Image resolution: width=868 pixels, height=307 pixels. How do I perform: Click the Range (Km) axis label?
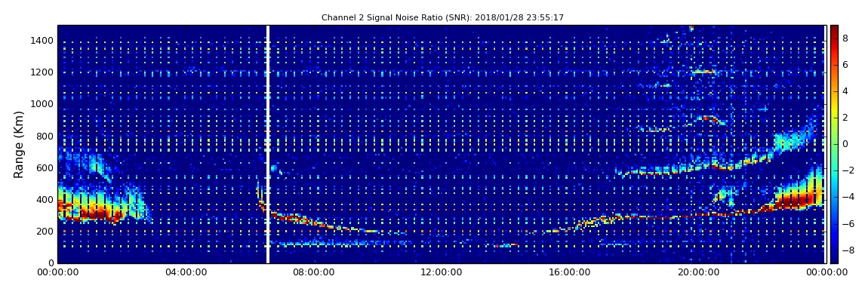pyautogui.click(x=19, y=144)
